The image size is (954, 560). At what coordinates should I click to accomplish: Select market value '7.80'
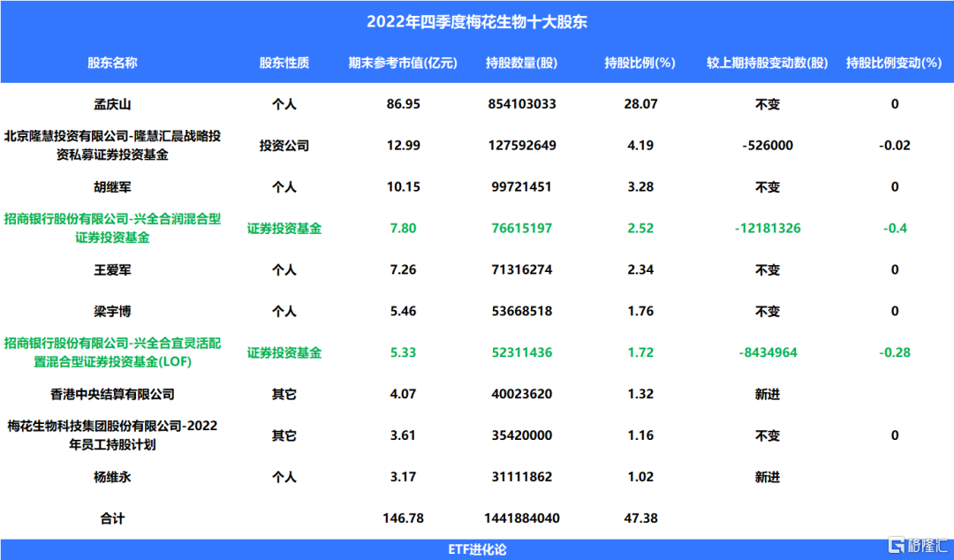pos(404,228)
